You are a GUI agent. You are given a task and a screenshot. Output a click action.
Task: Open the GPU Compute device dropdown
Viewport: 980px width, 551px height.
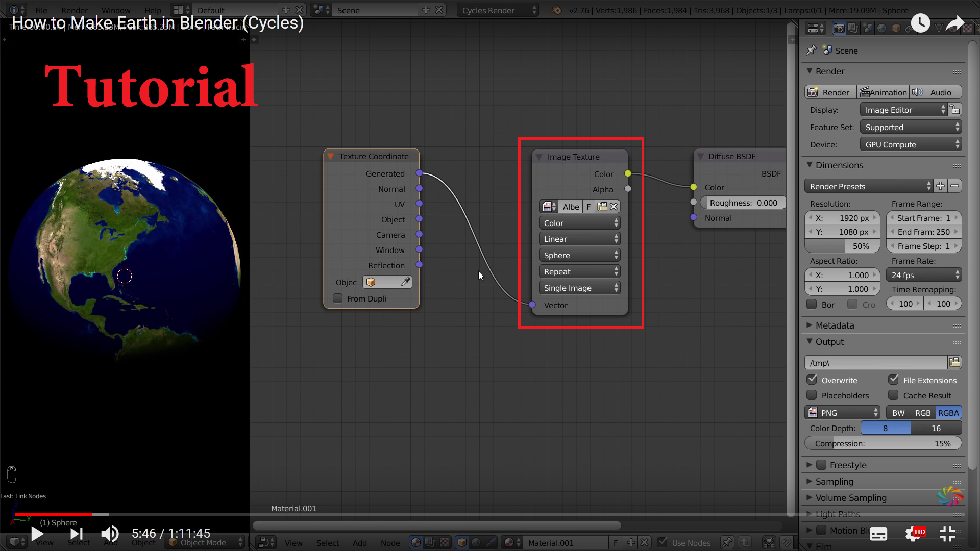911,144
